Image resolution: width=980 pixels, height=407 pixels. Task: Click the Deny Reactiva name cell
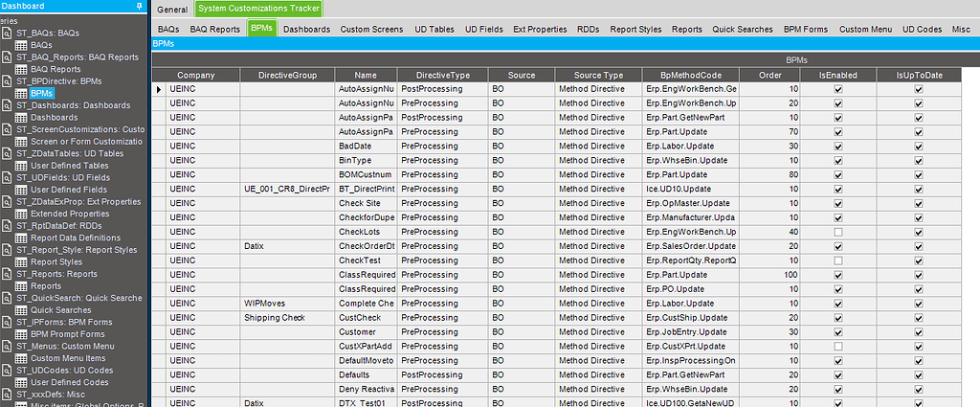tap(367, 390)
